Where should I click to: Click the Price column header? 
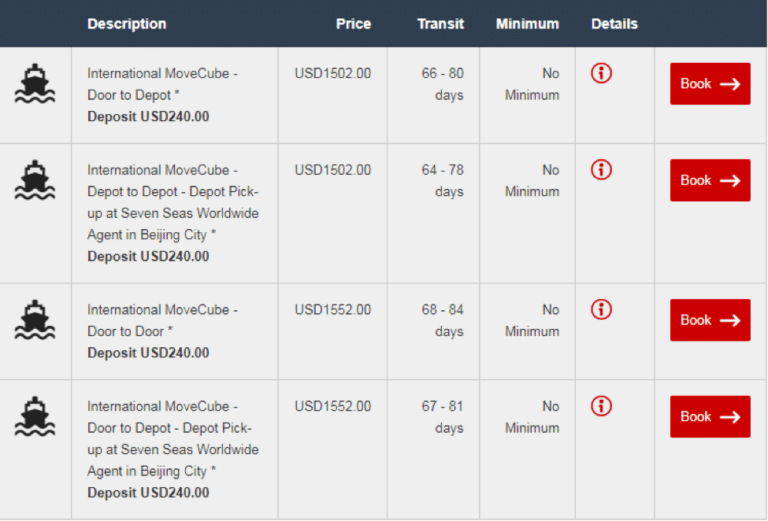point(353,24)
